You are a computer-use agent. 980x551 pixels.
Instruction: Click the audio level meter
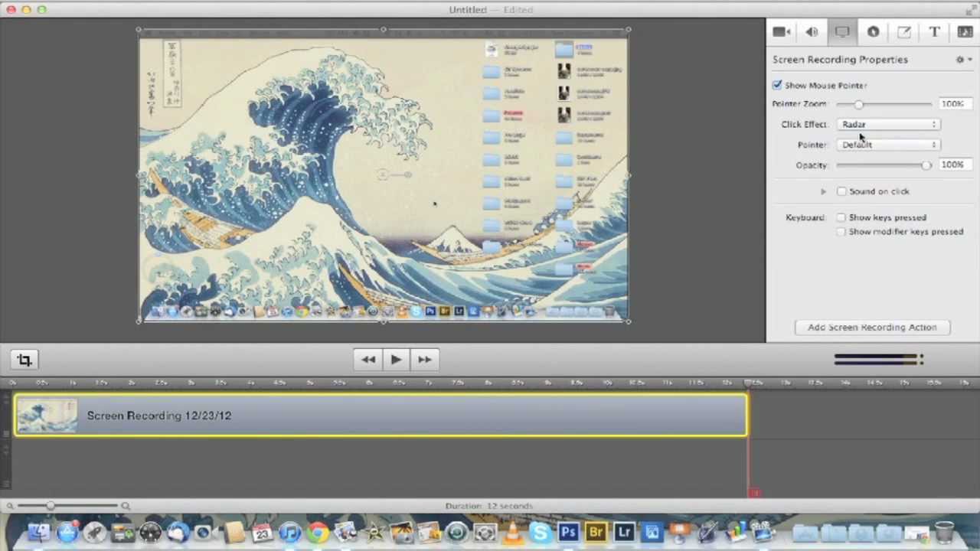(x=879, y=359)
